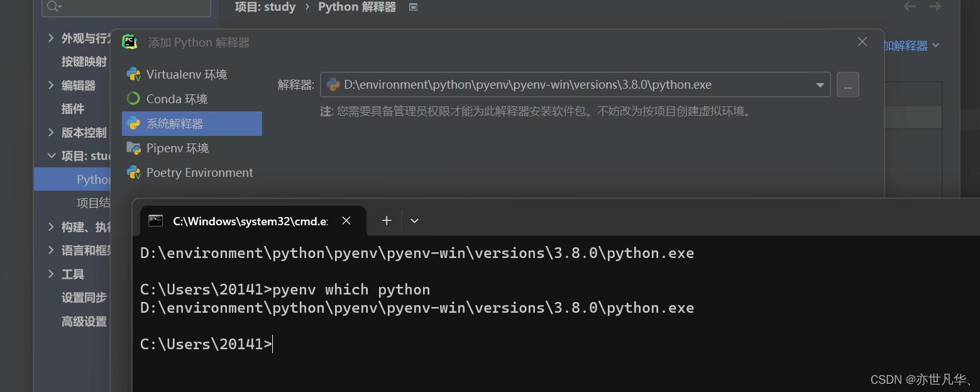Select Virtualenv 环境 in the interpreter list
This screenshot has height=392, width=980.
[192, 74]
